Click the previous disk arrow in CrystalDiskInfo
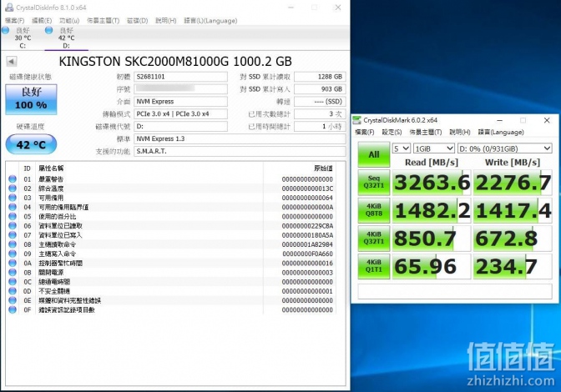Screen dimensions: 561x392 coord(12,62)
